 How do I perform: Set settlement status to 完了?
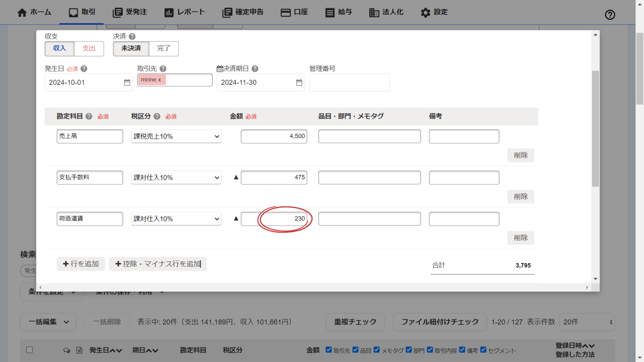(x=164, y=49)
